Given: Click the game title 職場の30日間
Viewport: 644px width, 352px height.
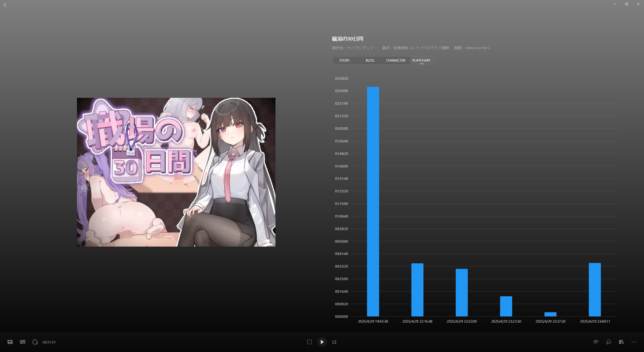Looking at the screenshot, I should 347,39.
